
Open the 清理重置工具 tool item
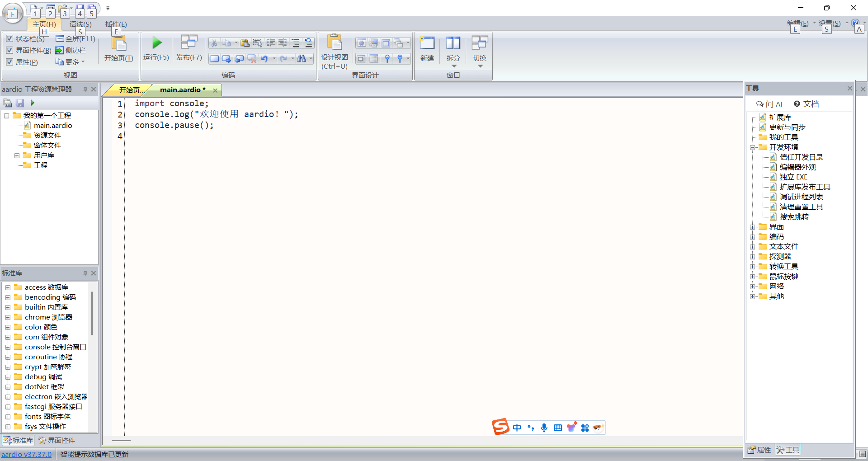802,207
